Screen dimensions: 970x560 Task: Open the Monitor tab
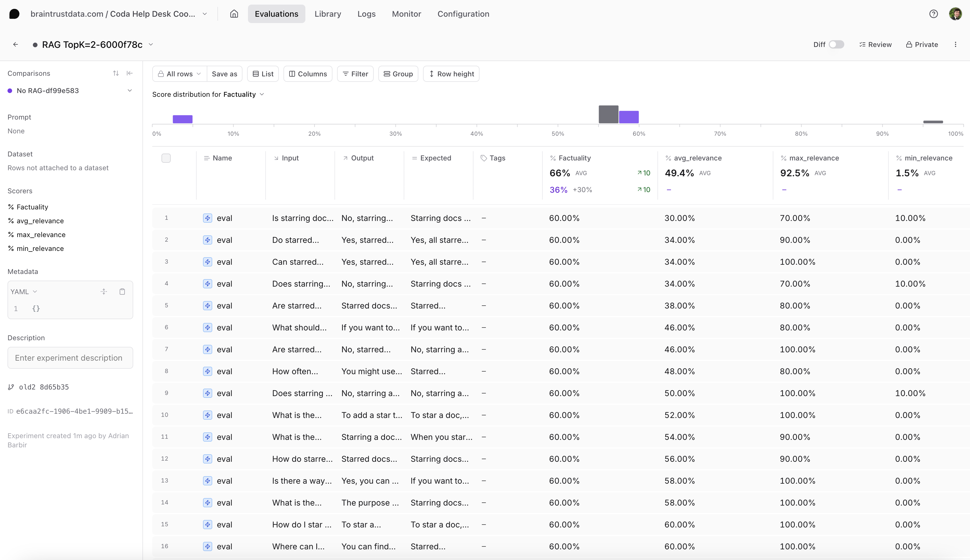(406, 14)
